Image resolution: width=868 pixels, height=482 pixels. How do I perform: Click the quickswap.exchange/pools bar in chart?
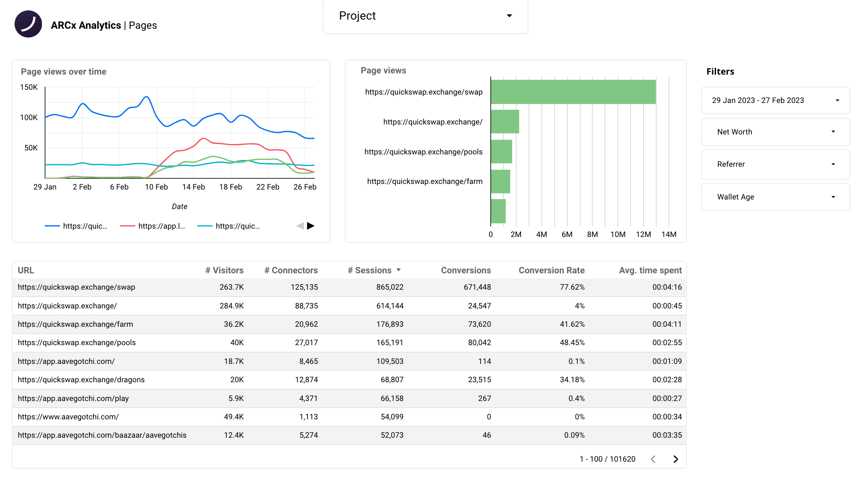point(501,152)
